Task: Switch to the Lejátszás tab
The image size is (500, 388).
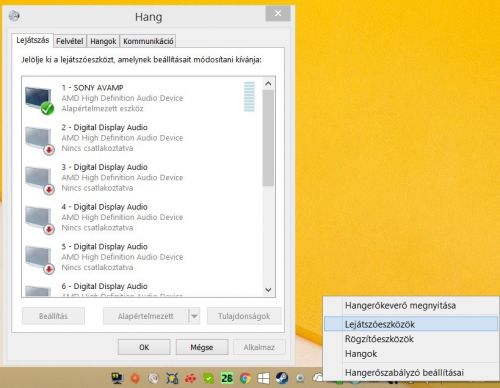Action: (33, 40)
